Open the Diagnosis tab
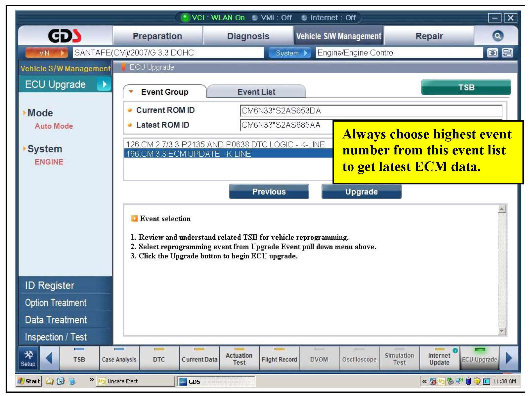 pyautogui.click(x=248, y=36)
